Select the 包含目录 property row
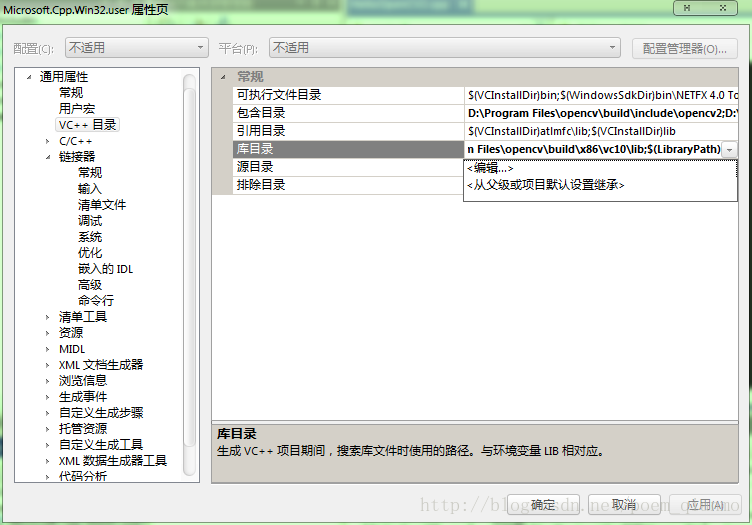The height and width of the screenshot is (525, 752). point(261,113)
